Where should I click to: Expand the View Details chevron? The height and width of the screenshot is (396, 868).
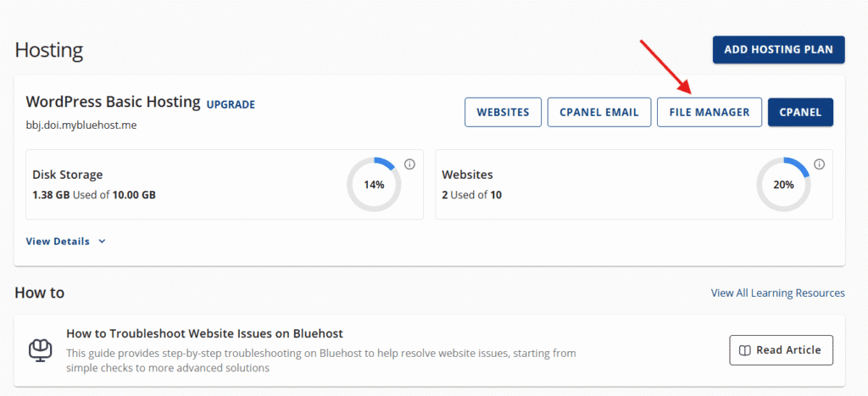[102, 242]
